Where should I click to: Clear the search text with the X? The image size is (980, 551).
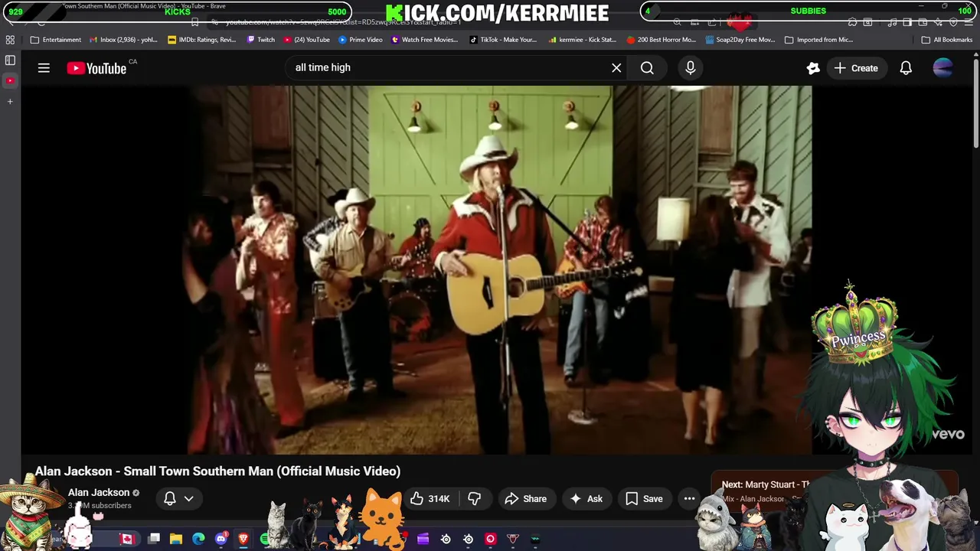click(x=616, y=68)
